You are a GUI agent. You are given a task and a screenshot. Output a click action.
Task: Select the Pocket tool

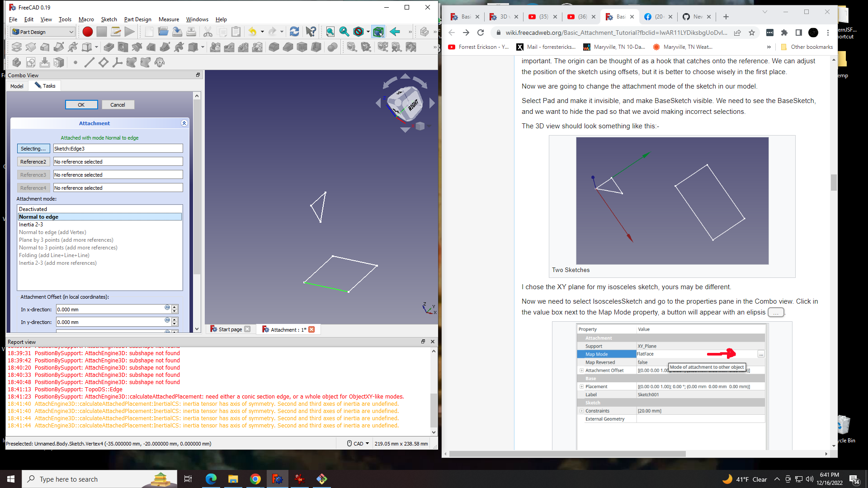tap(108, 47)
